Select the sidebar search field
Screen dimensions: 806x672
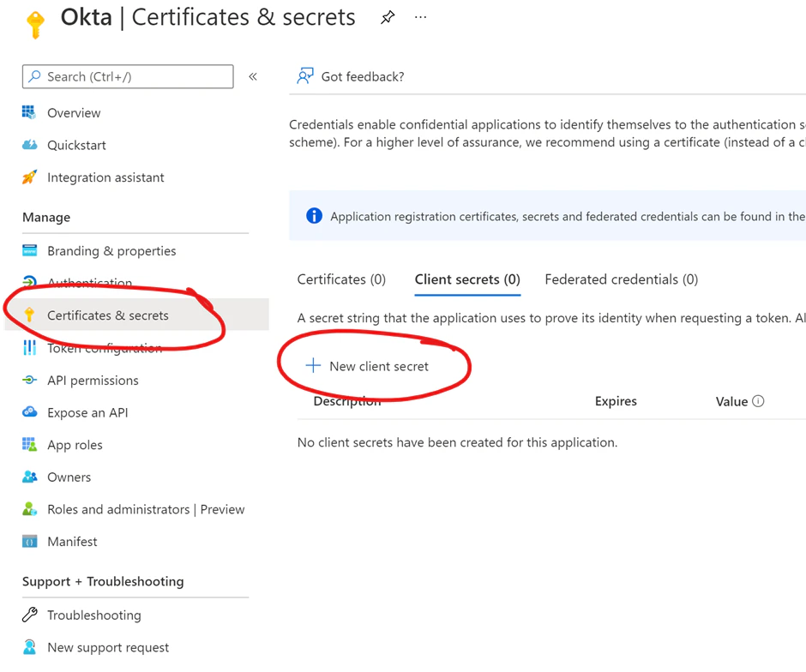click(x=127, y=76)
